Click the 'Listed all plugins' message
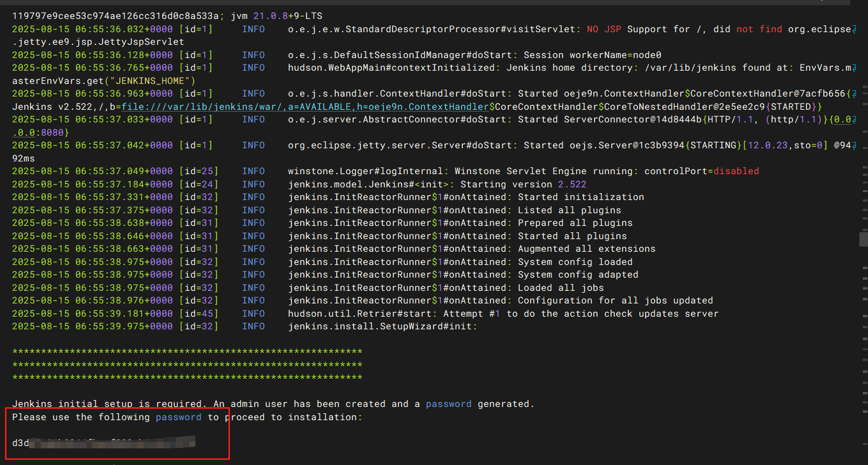Screen dimensions: 868x465 [x=570, y=210]
